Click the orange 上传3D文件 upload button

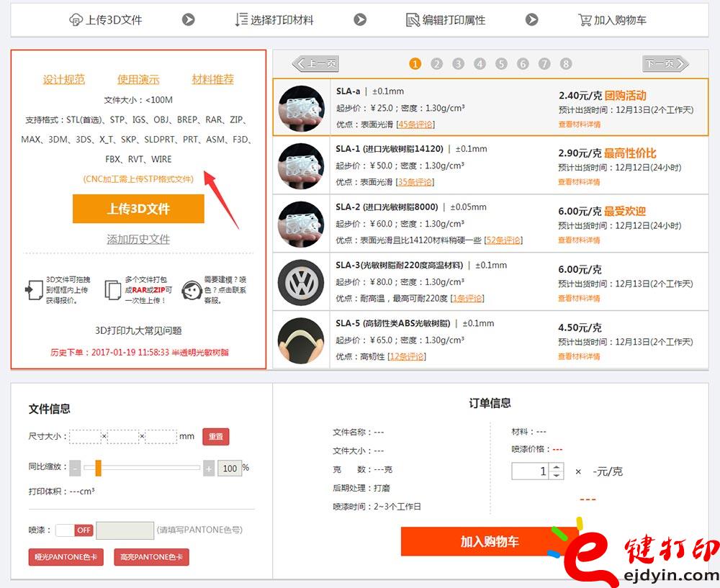[x=138, y=209]
